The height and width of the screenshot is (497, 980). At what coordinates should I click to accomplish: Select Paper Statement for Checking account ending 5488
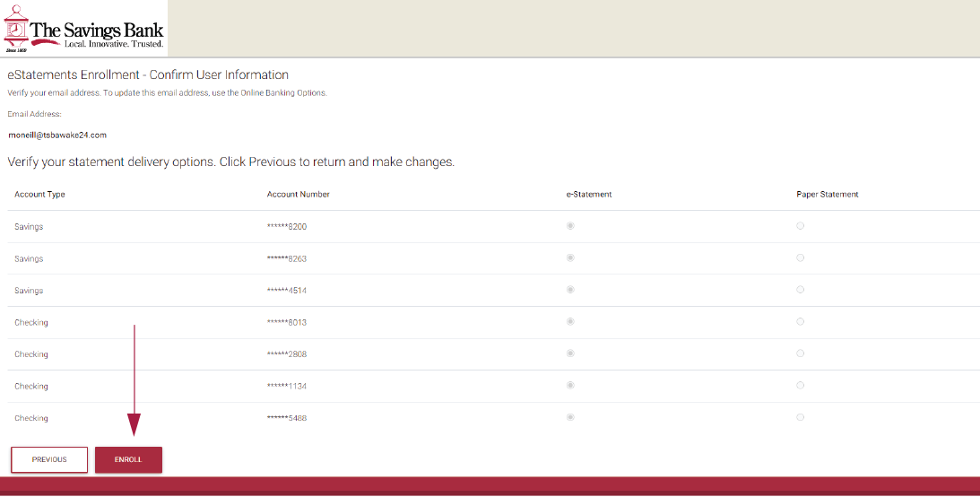coord(800,417)
